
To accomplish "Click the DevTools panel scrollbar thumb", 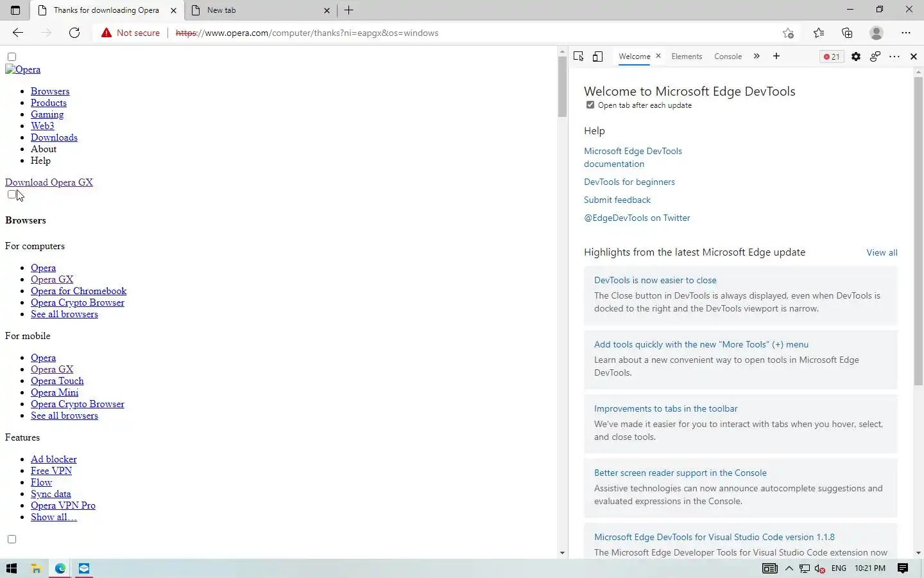I will click(918, 231).
